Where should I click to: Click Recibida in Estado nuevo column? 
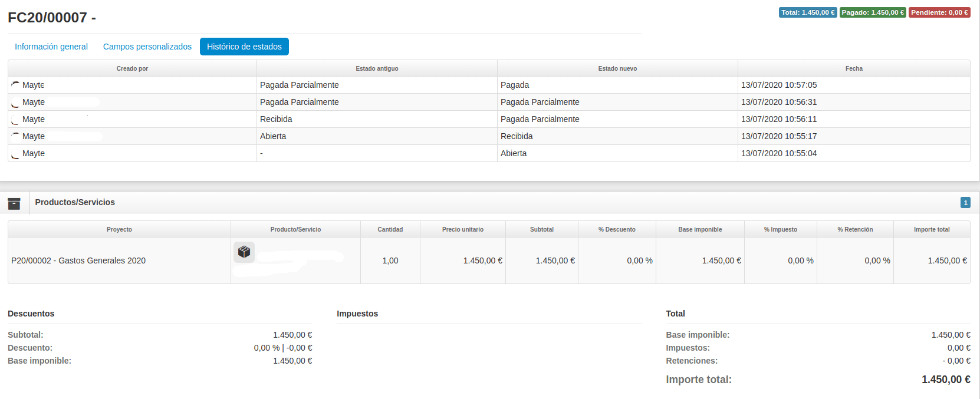coord(517,136)
